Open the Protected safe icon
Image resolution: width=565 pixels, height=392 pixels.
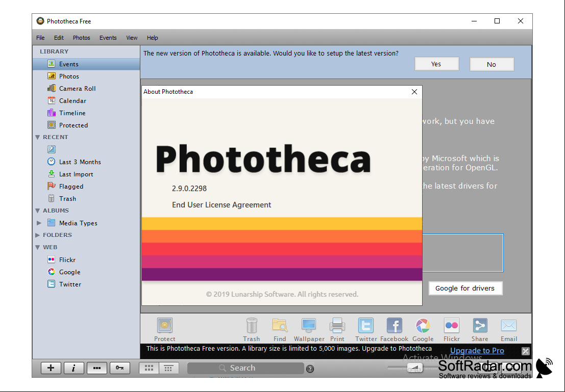tap(52, 125)
